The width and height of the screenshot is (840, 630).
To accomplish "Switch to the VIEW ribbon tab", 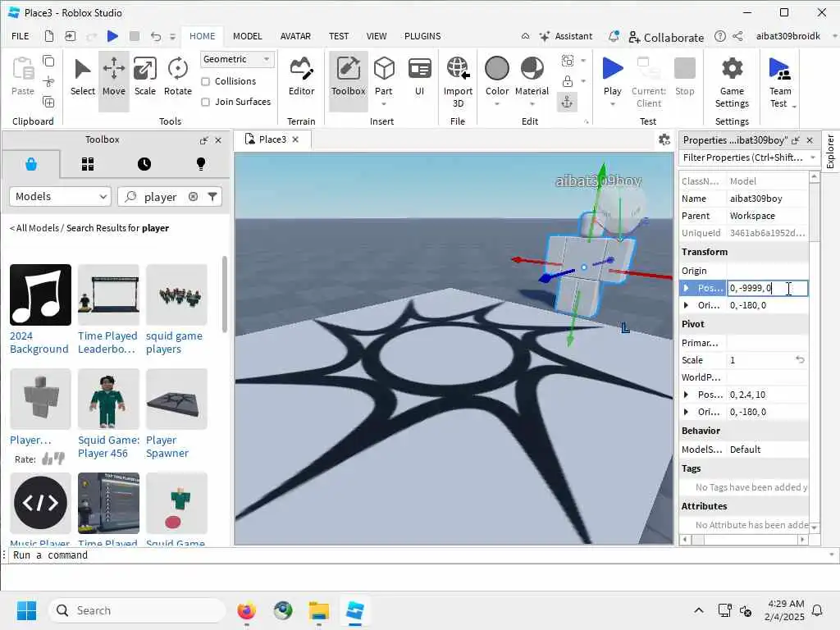I will 376,36.
